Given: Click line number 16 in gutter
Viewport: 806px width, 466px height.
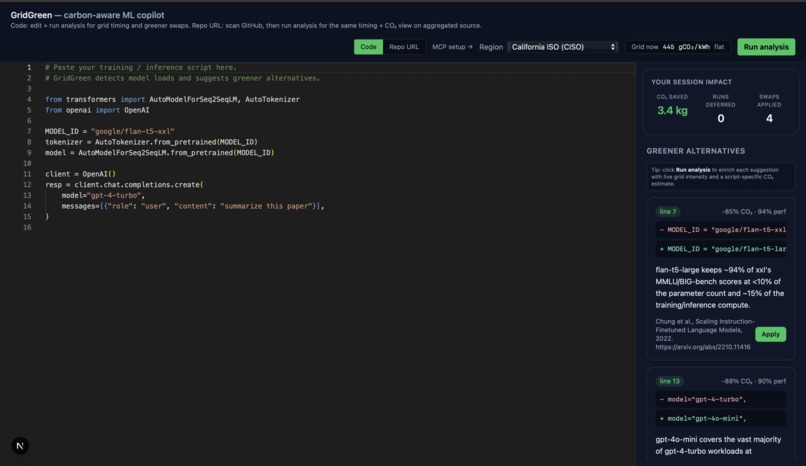Looking at the screenshot, I should click(27, 228).
